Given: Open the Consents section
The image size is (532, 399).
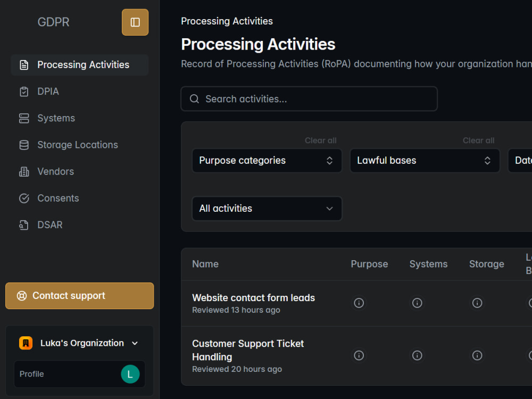Looking at the screenshot, I should (x=80, y=198).
